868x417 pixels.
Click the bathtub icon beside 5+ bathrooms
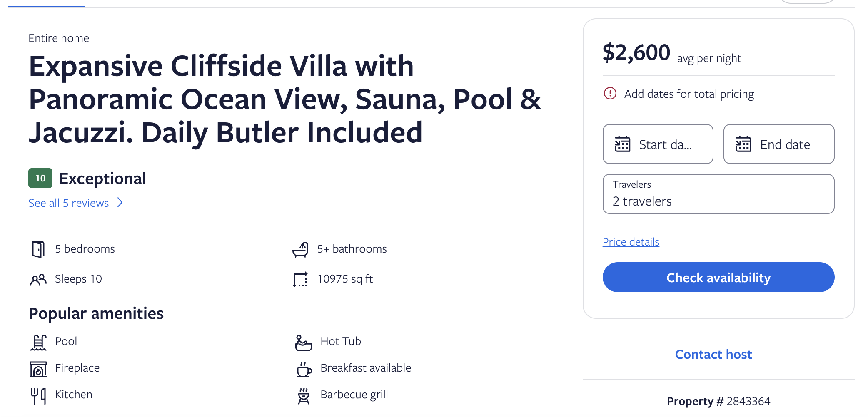click(301, 249)
